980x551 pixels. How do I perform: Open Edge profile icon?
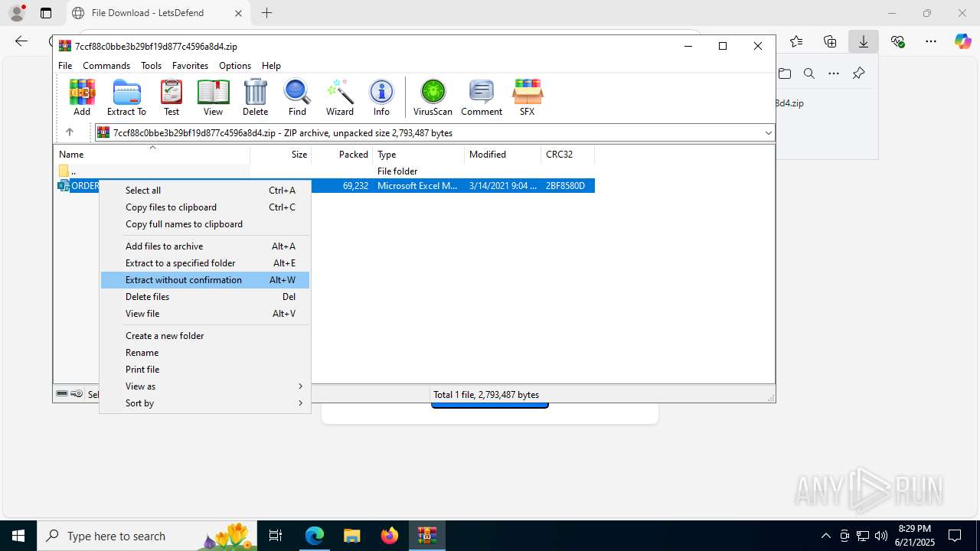click(17, 13)
